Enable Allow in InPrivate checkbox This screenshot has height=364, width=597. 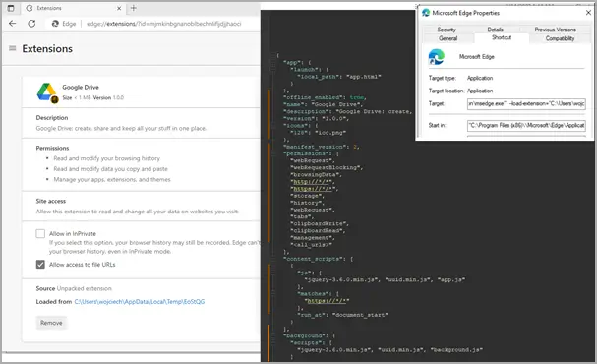click(40, 233)
